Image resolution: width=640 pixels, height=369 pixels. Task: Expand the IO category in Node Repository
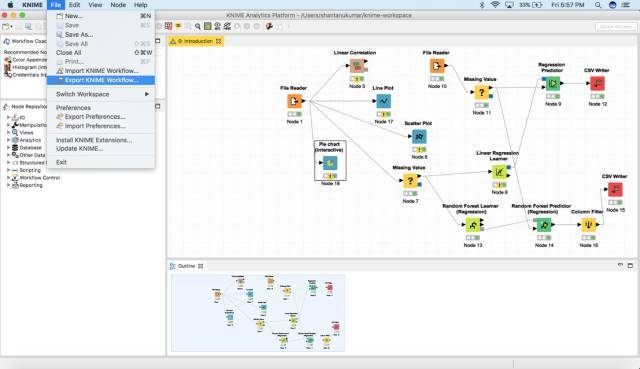tap(8, 118)
